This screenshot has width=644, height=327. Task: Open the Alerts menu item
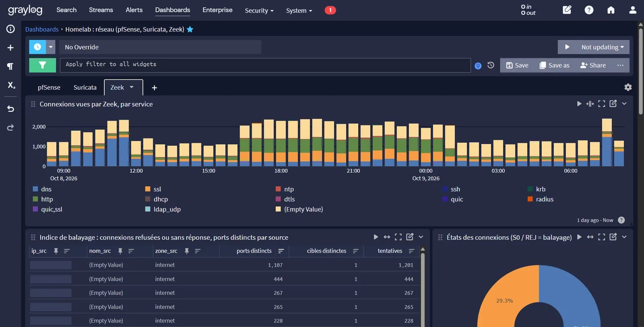[x=134, y=10]
